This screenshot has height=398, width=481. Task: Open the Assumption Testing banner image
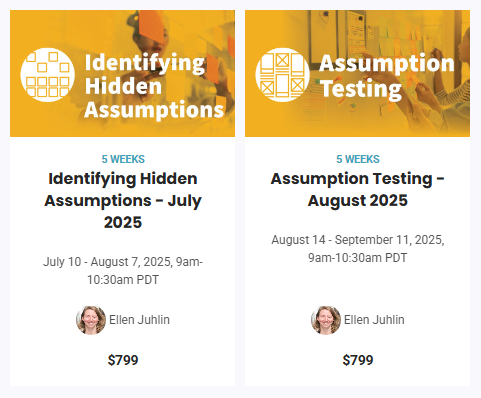pos(357,73)
